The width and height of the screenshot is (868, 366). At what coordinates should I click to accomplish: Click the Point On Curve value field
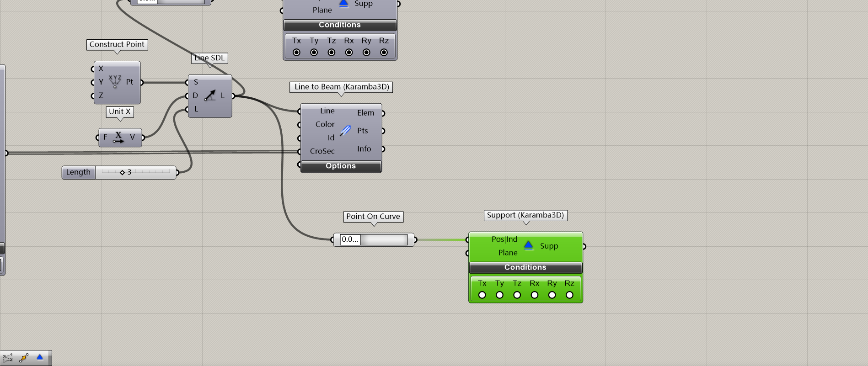pos(350,239)
